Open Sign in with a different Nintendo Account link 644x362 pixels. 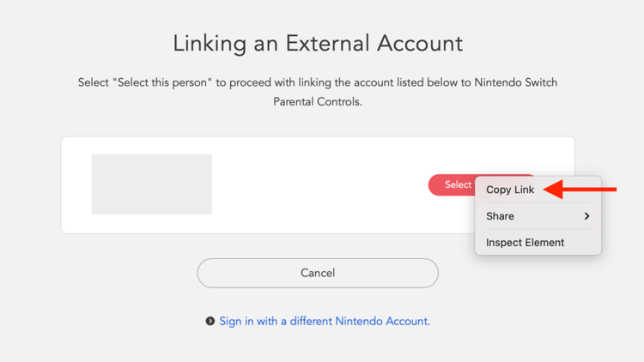pyautogui.click(x=325, y=321)
